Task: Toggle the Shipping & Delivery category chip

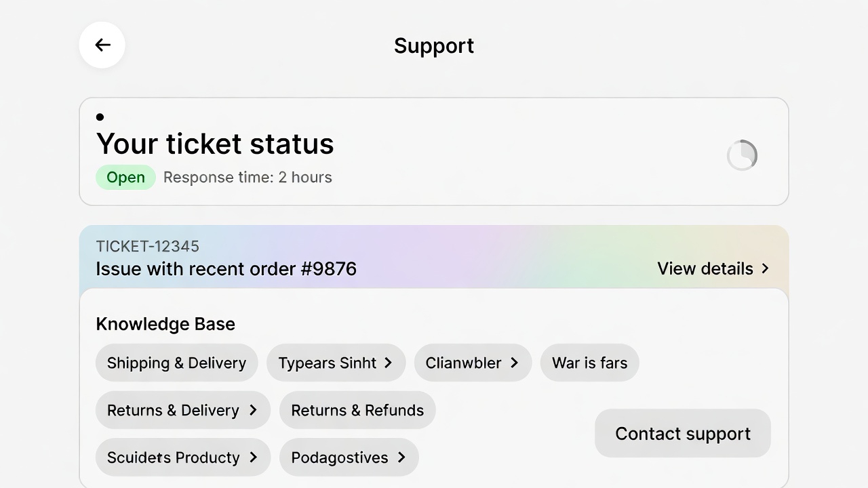Action: [x=176, y=363]
